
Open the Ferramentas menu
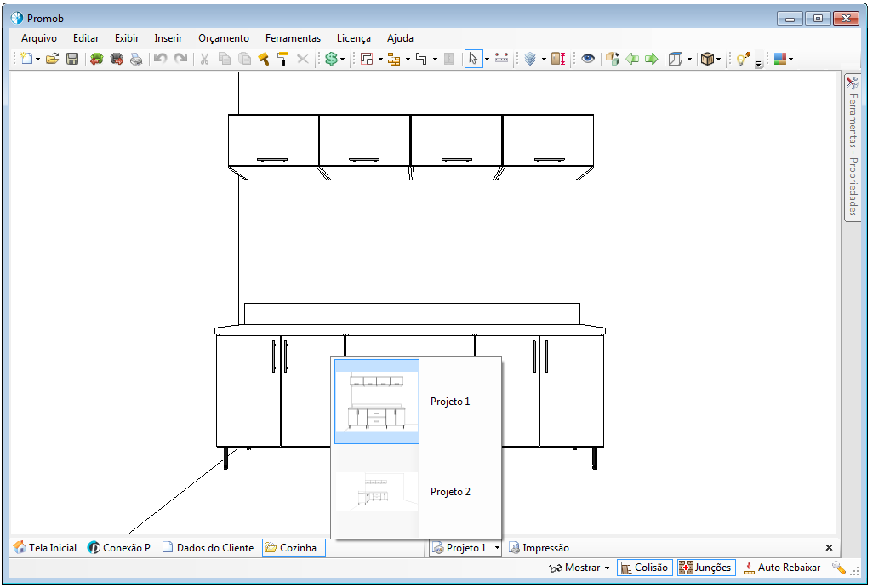[293, 38]
